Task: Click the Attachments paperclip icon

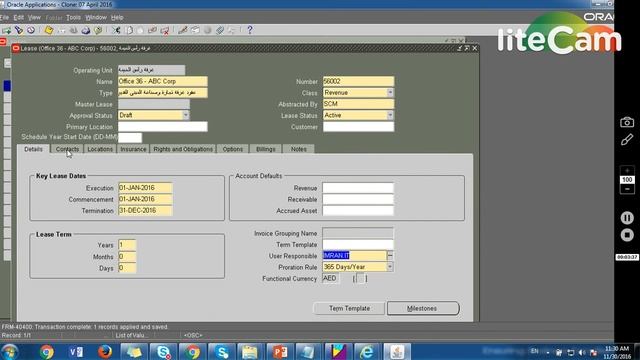Action: tap(220, 31)
